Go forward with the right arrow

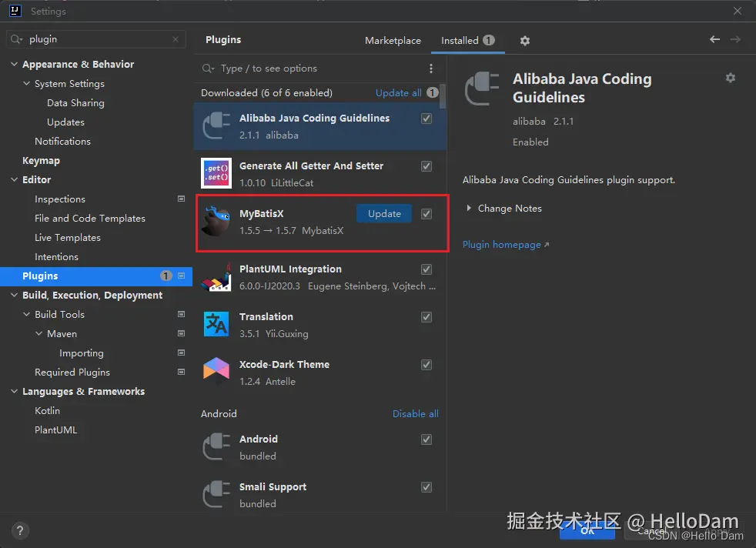pos(735,39)
